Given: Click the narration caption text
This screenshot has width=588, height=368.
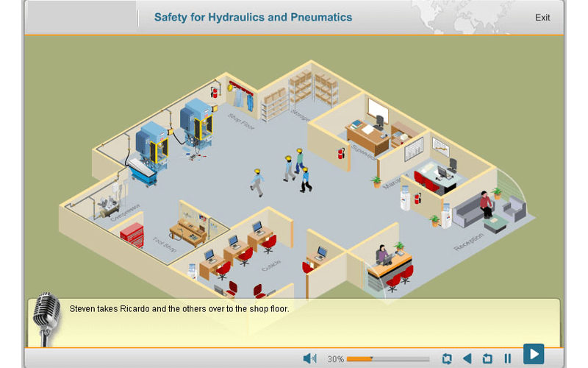Looking at the screenshot, I should [179, 309].
